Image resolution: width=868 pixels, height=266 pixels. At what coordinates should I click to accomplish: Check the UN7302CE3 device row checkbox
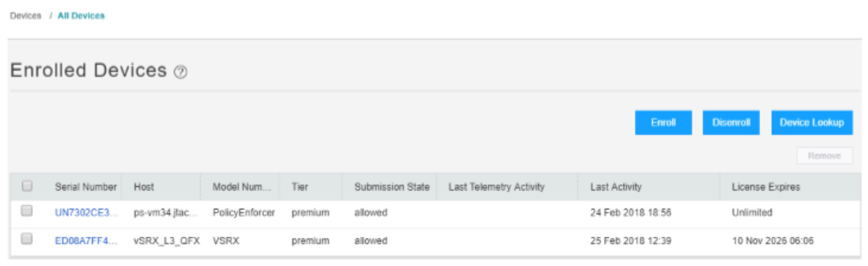point(27,210)
